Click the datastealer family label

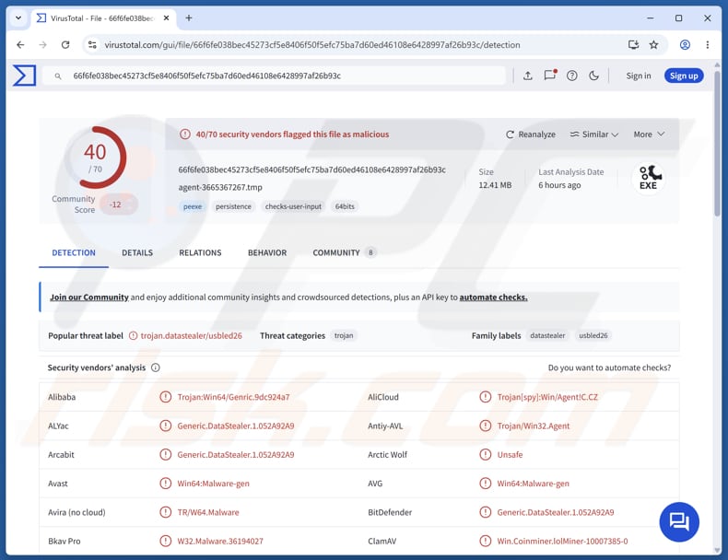547,335
